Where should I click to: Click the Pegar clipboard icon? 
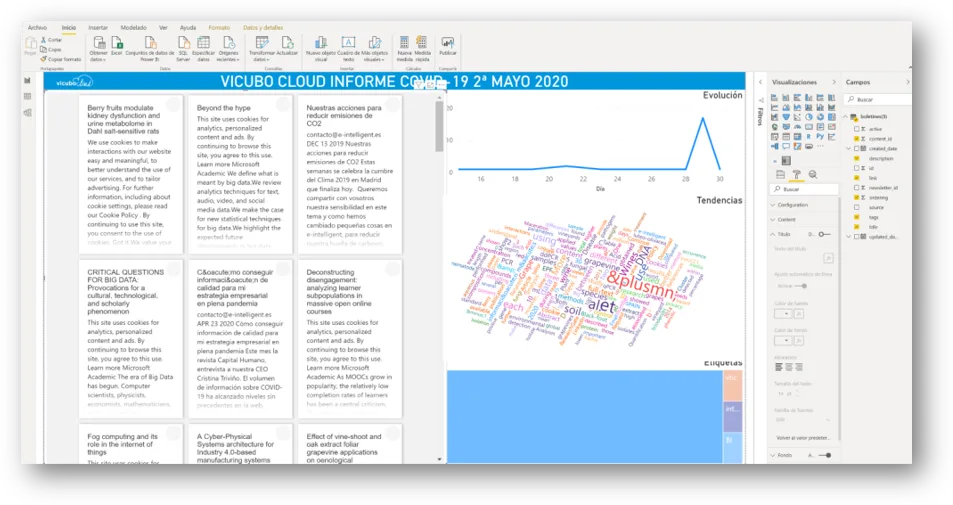pos(30,44)
